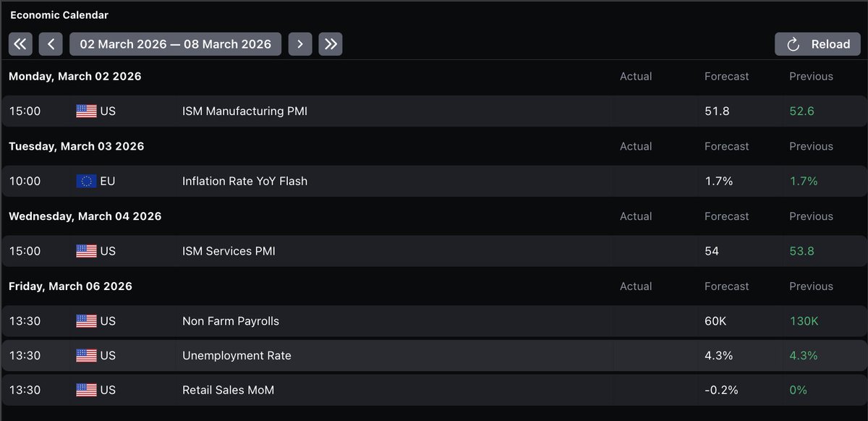This screenshot has height=421, width=868.
Task: Click the US flag beside ISM Services PMI
Action: [86, 252]
